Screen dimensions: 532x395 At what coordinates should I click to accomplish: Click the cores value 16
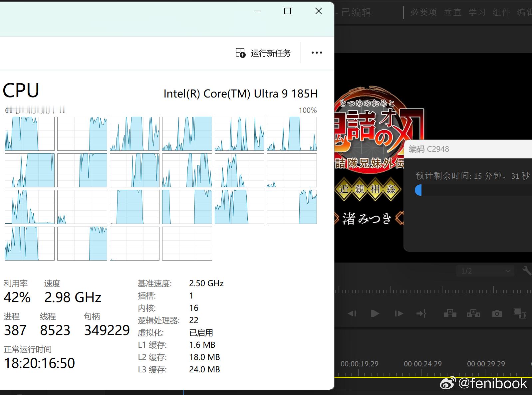point(194,308)
